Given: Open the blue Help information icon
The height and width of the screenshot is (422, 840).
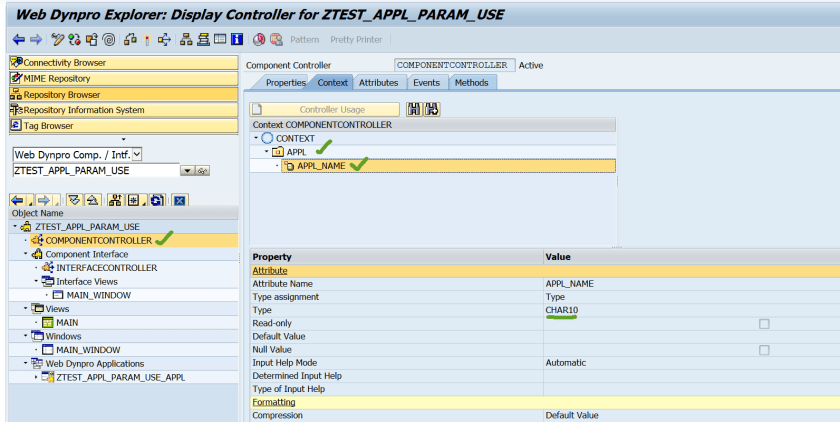Looking at the screenshot, I should (x=237, y=40).
